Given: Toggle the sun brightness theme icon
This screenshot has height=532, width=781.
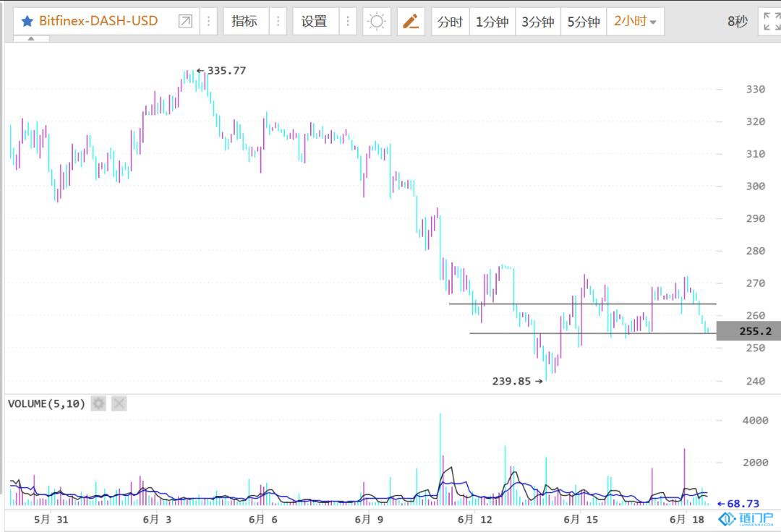Looking at the screenshot, I should [x=376, y=21].
